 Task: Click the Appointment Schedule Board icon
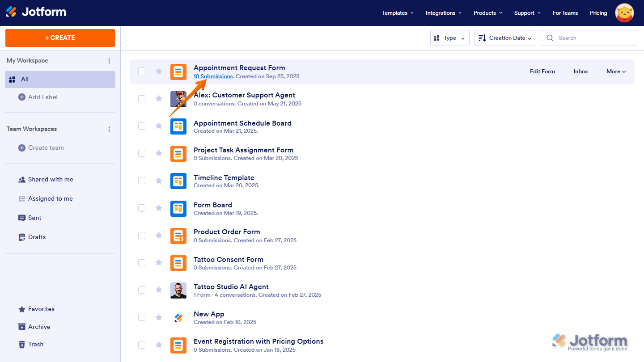tap(178, 126)
